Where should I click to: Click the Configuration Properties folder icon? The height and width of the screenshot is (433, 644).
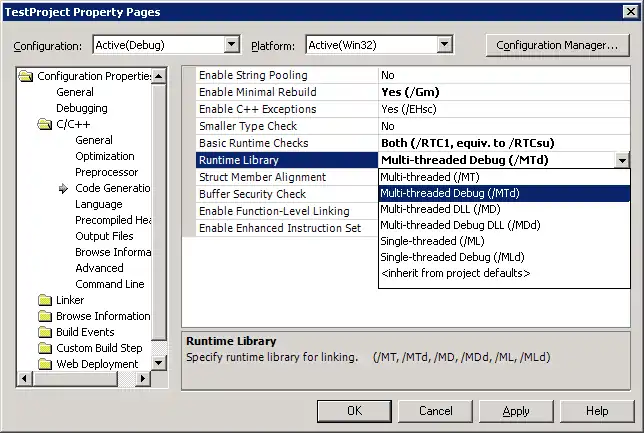(27, 76)
